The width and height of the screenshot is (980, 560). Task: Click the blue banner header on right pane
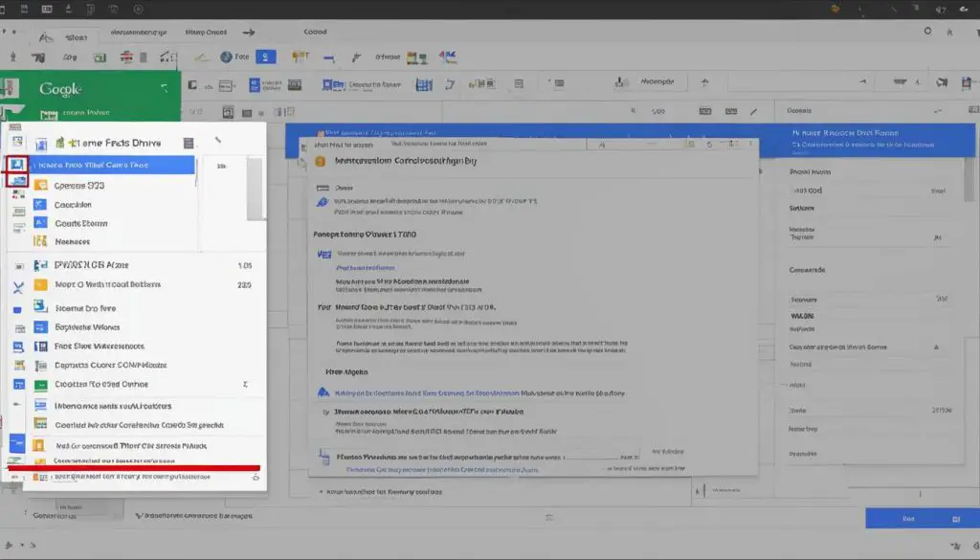[x=875, y=140]
